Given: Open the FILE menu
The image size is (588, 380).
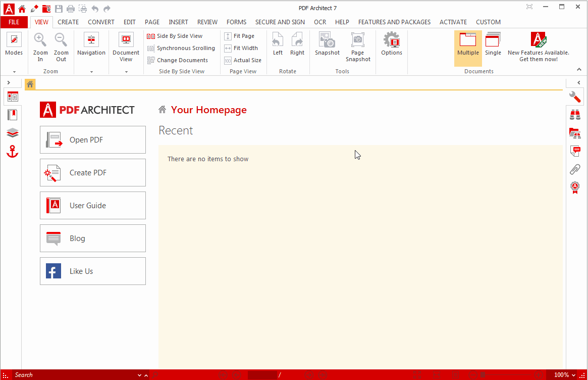Looking at the screenshot, I should tap(14, 22).
